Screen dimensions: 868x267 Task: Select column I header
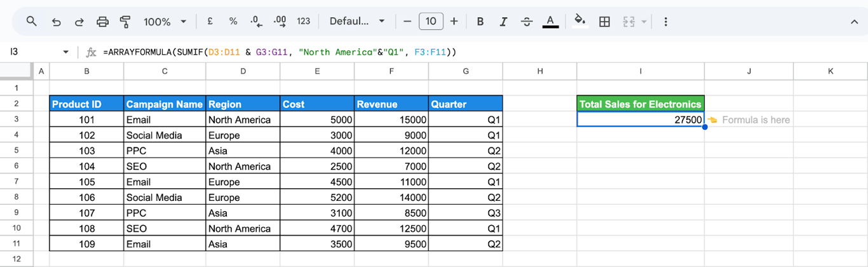click(x=641, y=71)
